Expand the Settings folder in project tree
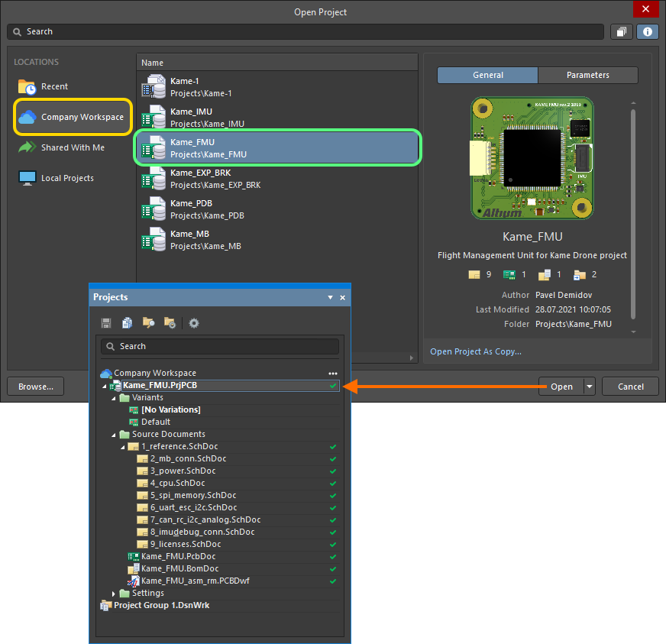 click(x=115, y=594)
